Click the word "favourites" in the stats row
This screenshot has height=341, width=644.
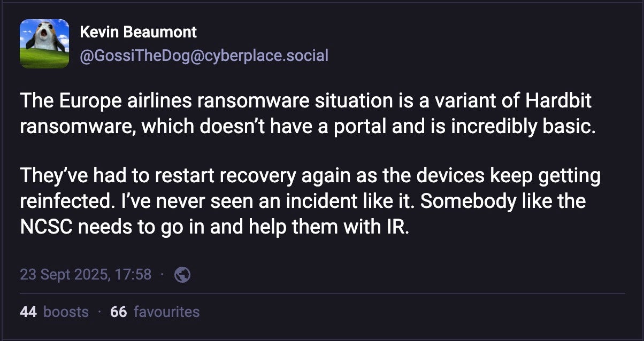point(166,312)
